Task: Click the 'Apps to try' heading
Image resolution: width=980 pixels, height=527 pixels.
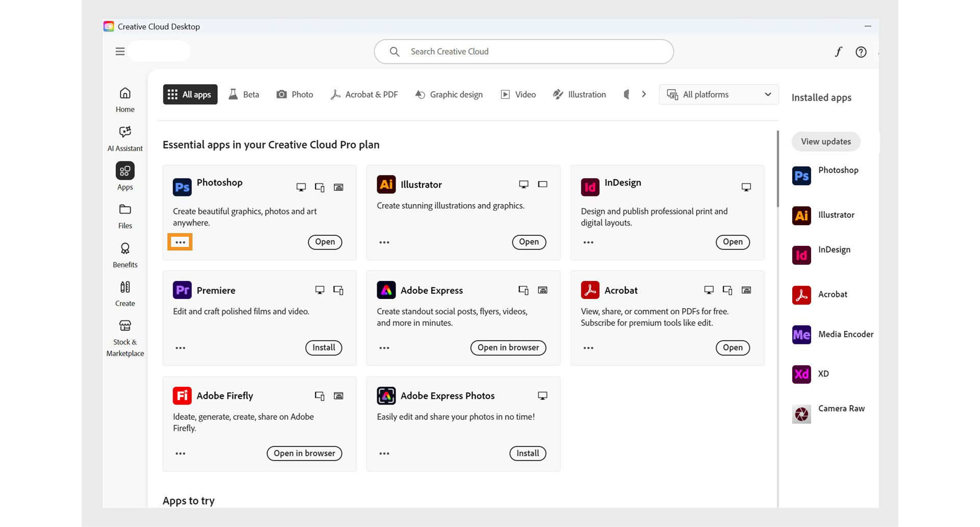Action: 188,500
